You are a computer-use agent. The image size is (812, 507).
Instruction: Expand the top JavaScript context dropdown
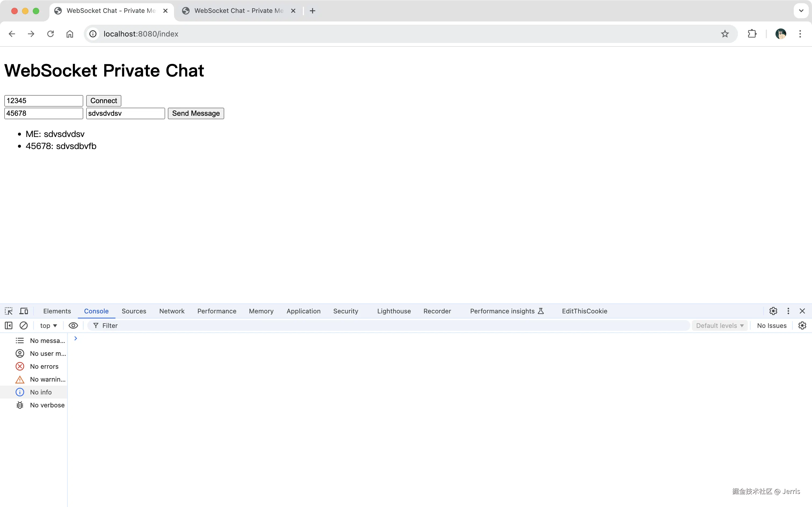point(48,325)
